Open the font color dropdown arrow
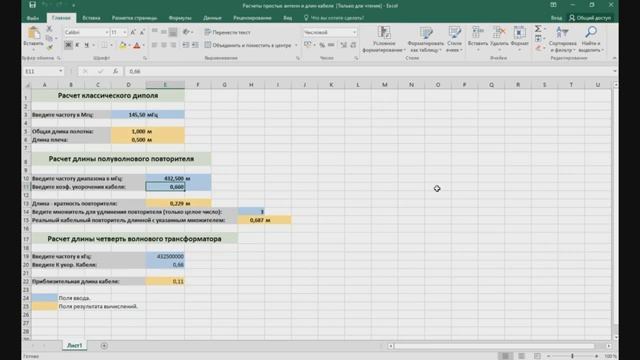This screenshot has width=640, height=360. point(144,45)
